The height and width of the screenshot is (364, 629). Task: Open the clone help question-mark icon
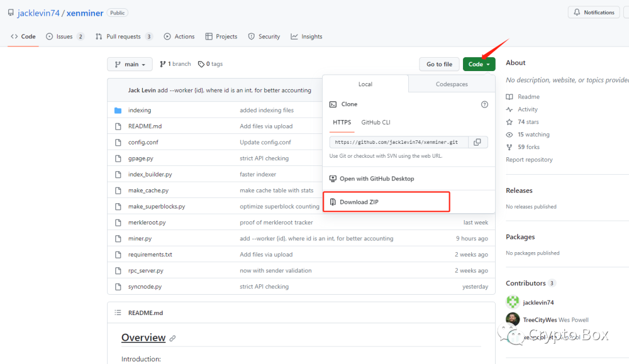click(485, 104)
